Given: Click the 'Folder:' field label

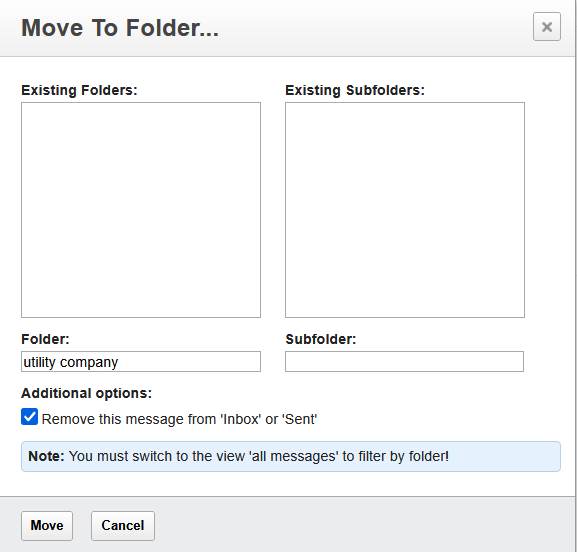Looking at the screenshot, I should pos(45,339).
